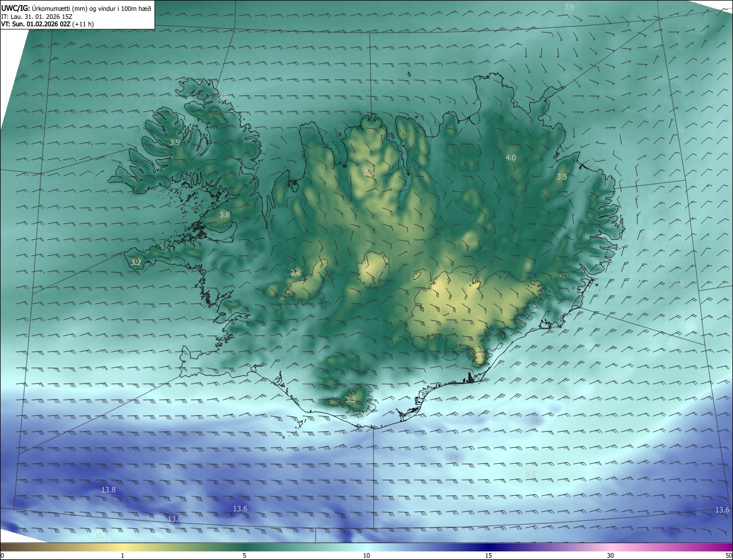Click the 3.9 value on the map

point(175,142)
